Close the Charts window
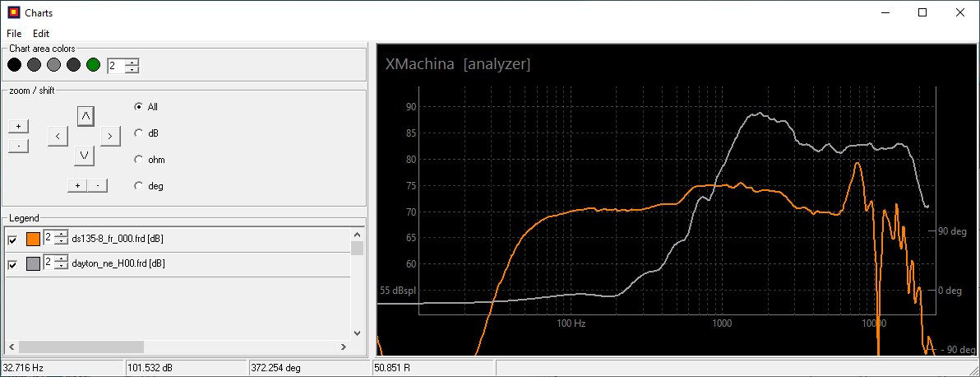This screenshot has width=980, height=377. point(959,12)
